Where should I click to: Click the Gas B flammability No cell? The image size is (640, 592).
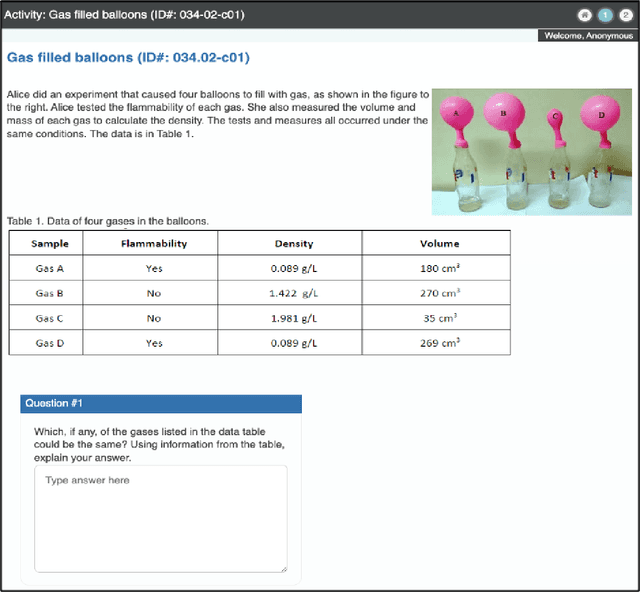pos(150,293)
